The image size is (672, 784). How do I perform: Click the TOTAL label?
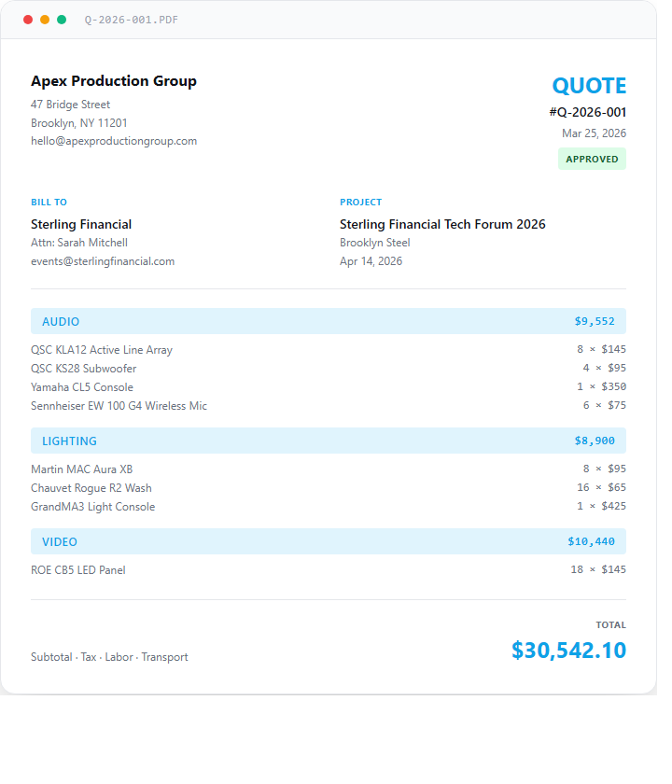[x=611, y=625]
